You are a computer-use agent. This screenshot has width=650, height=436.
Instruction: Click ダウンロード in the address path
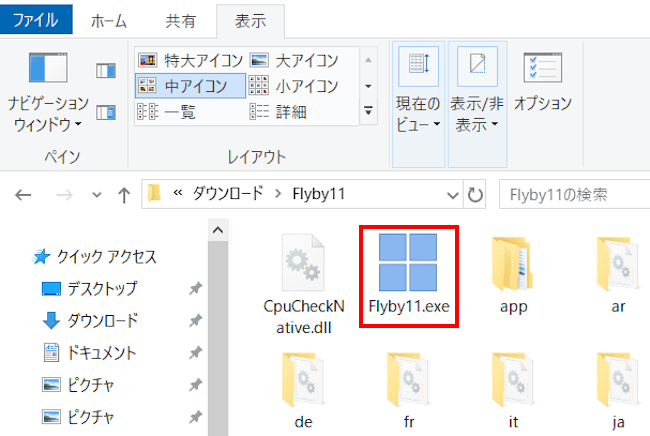coord(228,194)
